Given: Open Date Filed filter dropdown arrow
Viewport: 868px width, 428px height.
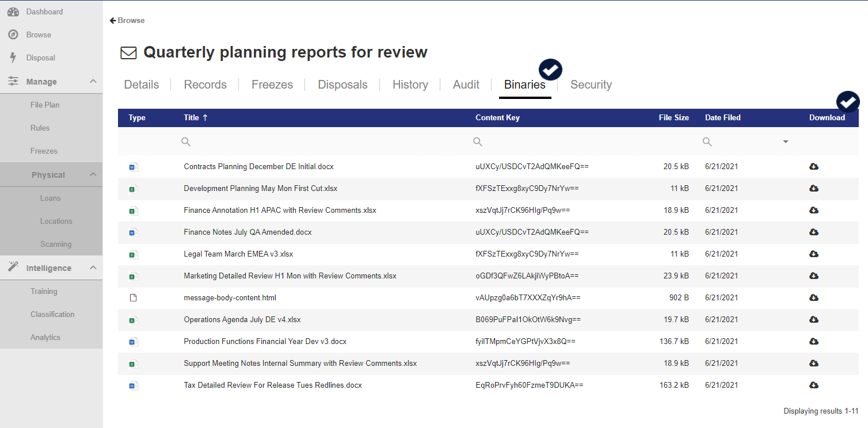Looking at the screenshot, I should click(x=786, y=142).
